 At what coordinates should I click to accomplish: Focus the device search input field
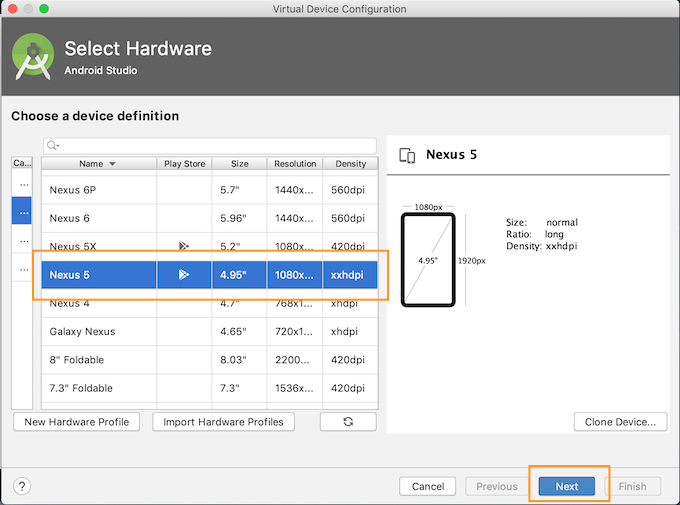(210, 146)
